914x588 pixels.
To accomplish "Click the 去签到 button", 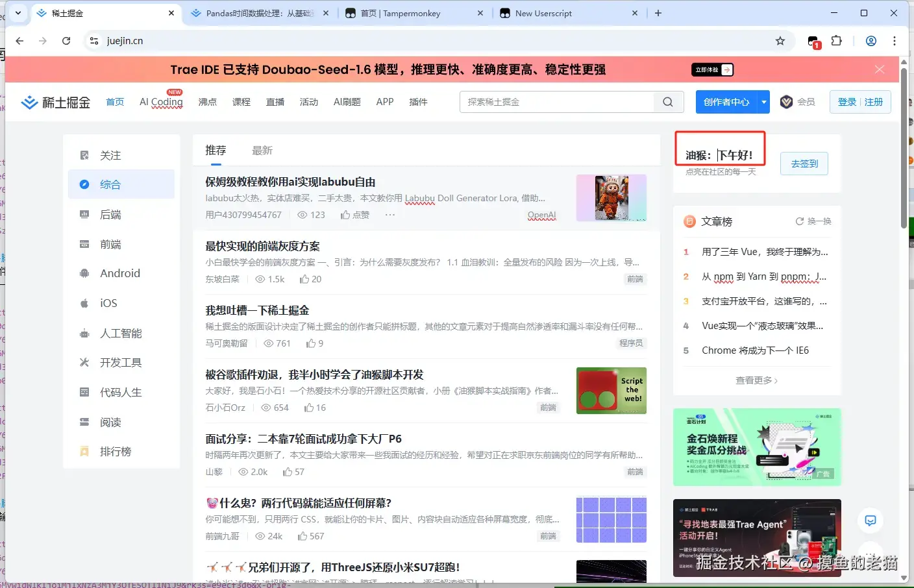I will tap(804, 164).
